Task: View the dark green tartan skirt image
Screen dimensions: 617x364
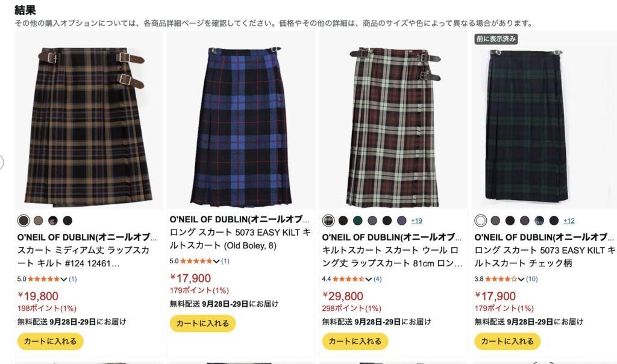Action: click(x=526, y=125)
